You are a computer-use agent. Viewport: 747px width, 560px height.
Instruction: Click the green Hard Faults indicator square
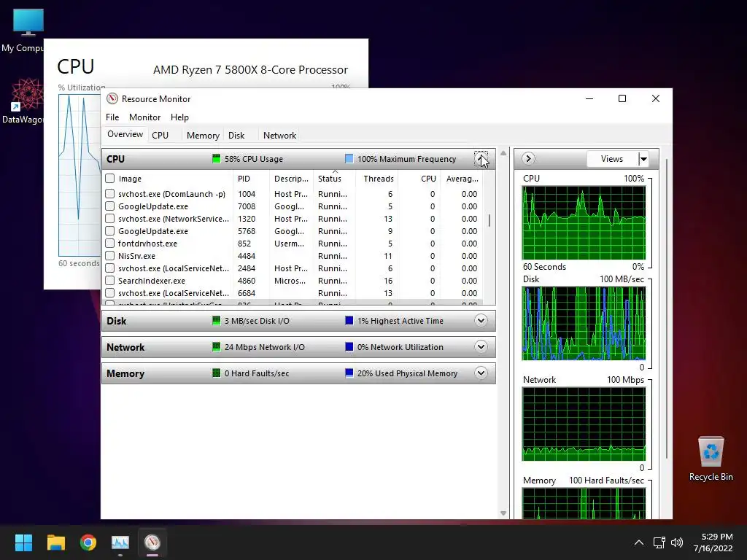tap(216, 373)
